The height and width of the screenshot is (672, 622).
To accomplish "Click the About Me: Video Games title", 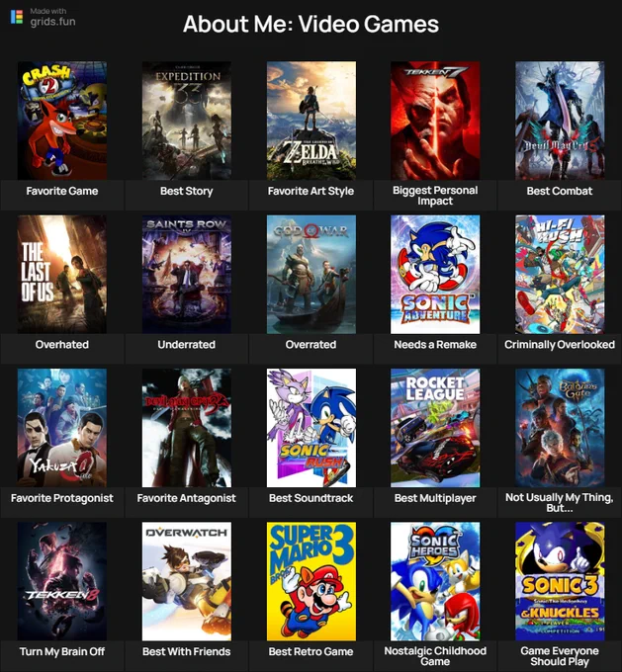I will tap(311, 24).
